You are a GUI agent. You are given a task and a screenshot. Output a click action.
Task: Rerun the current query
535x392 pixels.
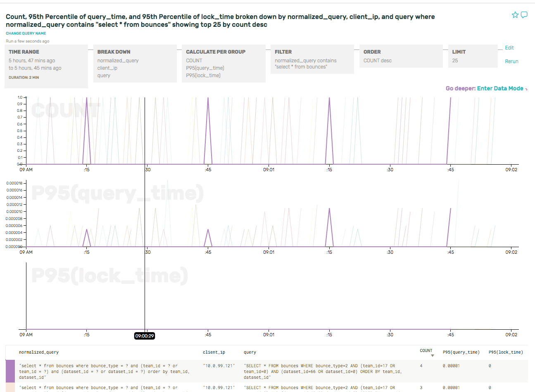click(x=511, y=61)
